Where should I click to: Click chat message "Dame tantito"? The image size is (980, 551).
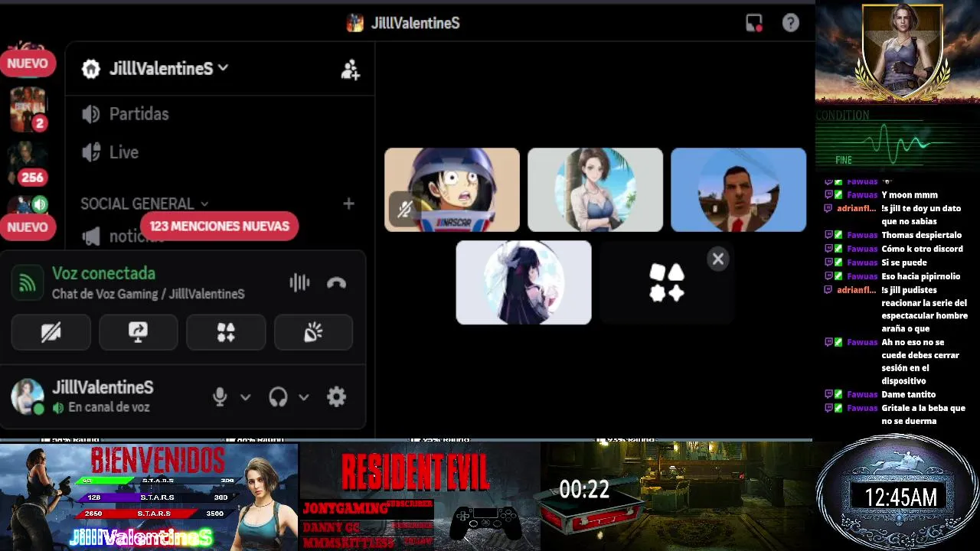coord(908,394)
